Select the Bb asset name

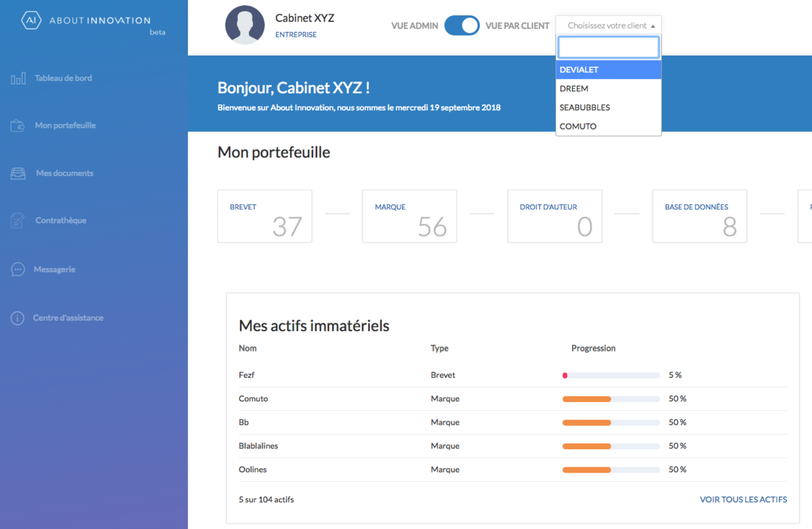point(244,422)
